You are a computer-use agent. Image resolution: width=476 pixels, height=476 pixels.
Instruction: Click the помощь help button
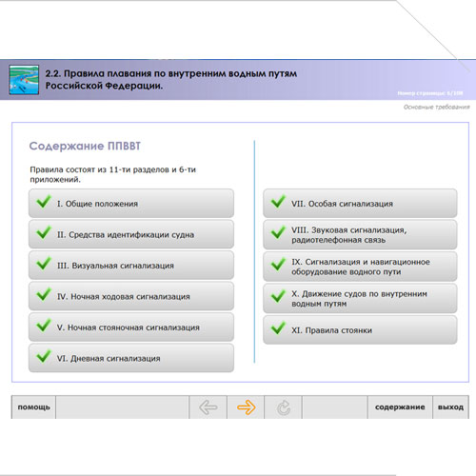[33, 407]
